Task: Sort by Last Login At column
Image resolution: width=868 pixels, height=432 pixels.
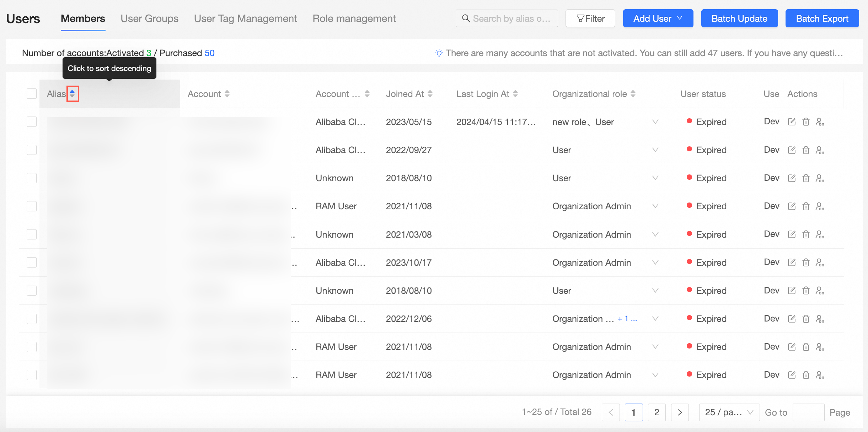Action: pyautogui.click(x=515, y=94)
